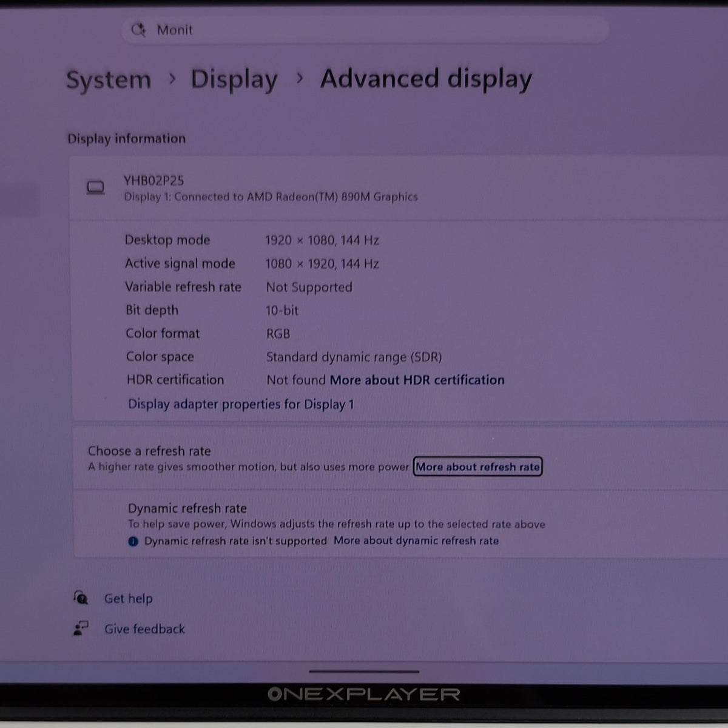The width and height of the screenshot is (728, 728).
Task: Click the HDR certification label
Action: 175,380
